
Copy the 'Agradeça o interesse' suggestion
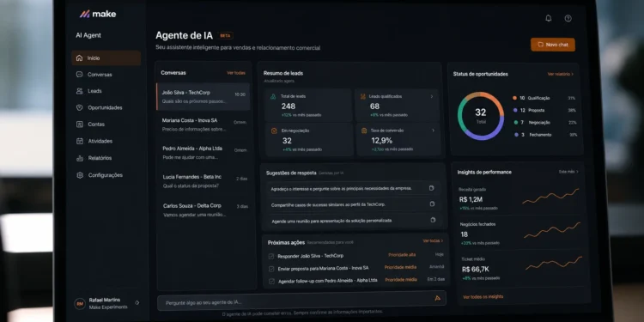pyautogui.click(x=432, y=188)
